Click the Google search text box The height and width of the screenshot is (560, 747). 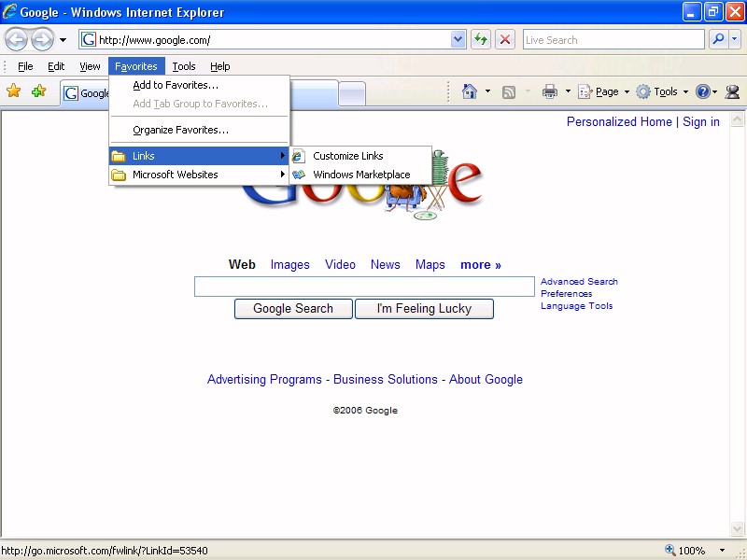pyautogui.click(x=364, y=287)
